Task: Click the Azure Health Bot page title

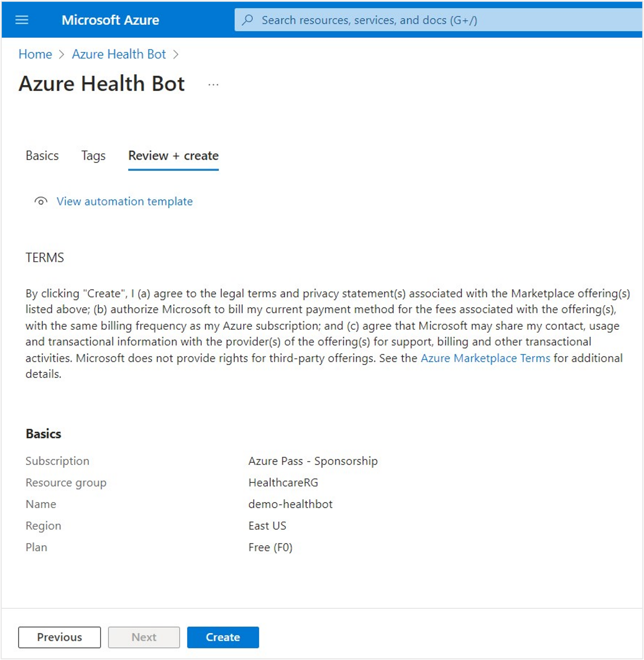Action: click(x=102, y=84)
